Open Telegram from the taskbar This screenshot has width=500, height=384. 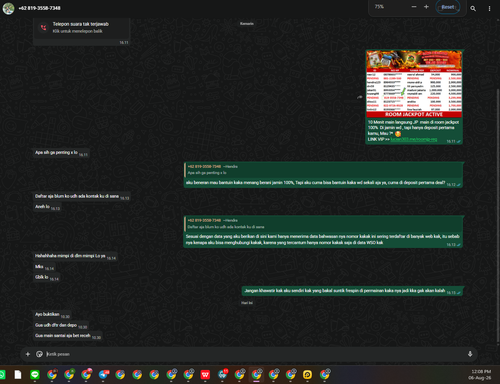[104, 375]
